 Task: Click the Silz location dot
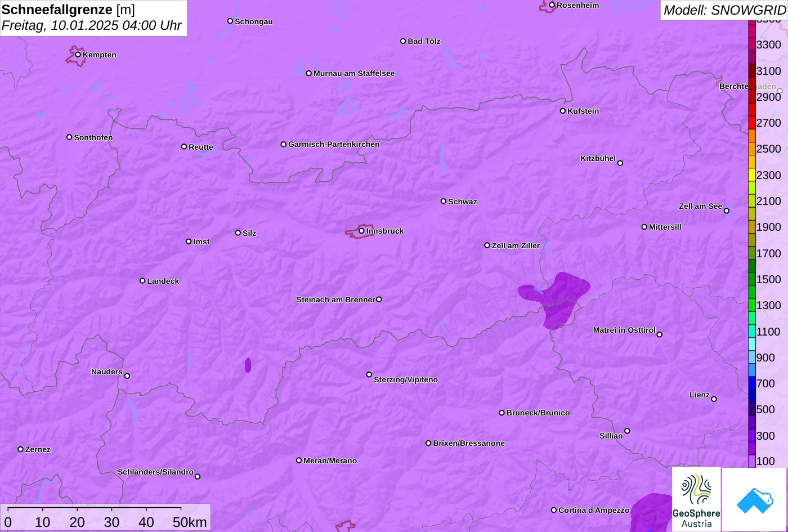[238, 233]
